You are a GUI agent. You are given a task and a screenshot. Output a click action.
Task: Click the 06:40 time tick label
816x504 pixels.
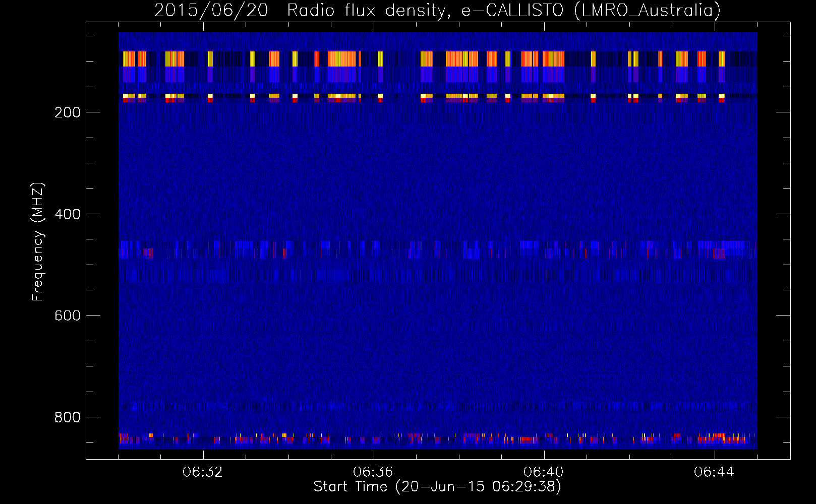point(544,472)
